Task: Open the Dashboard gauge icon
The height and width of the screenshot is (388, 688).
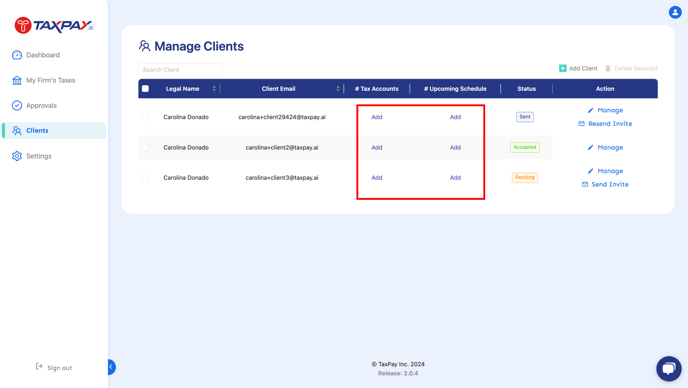Action: [17, 55]
